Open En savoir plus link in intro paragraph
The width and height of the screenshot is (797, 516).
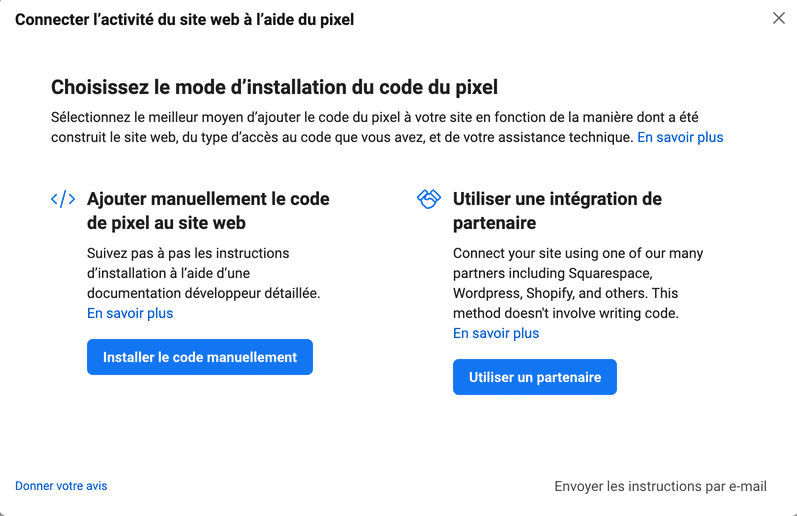click(680, 137)
